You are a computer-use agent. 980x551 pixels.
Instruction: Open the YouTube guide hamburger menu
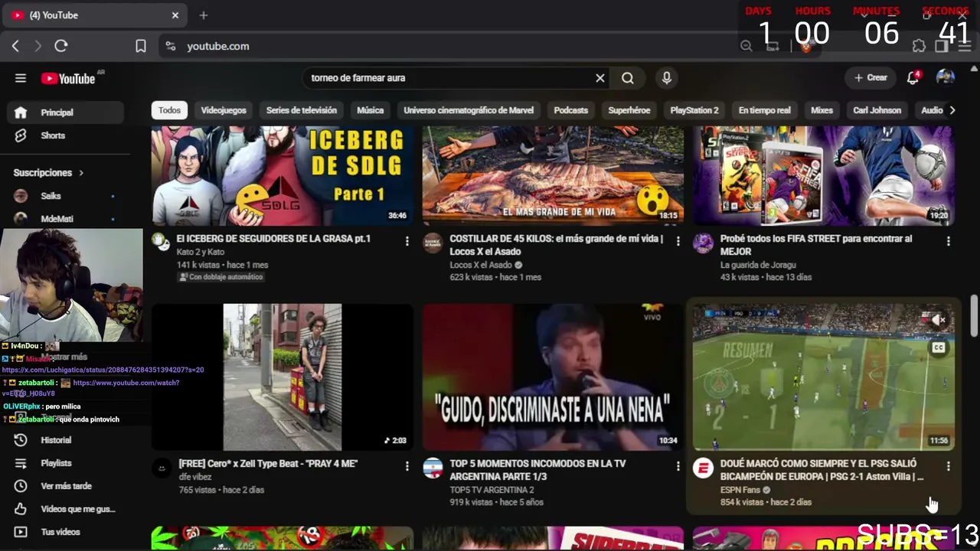click(21, 78)
